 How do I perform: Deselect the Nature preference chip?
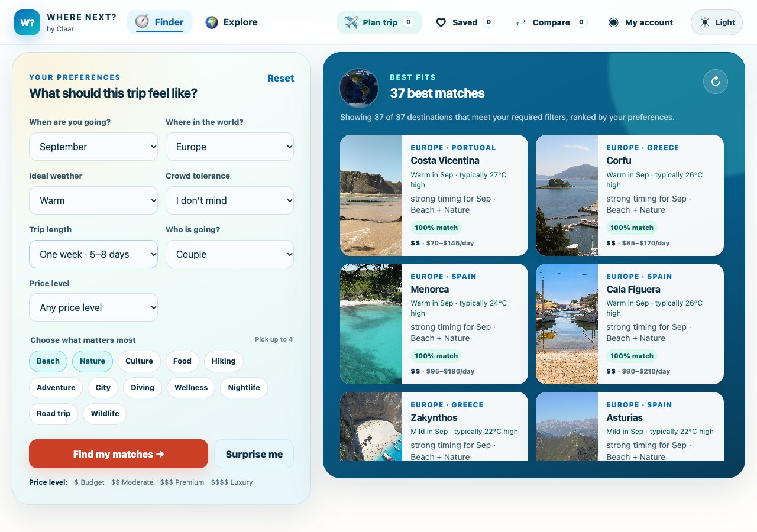[x=92, y=361]
